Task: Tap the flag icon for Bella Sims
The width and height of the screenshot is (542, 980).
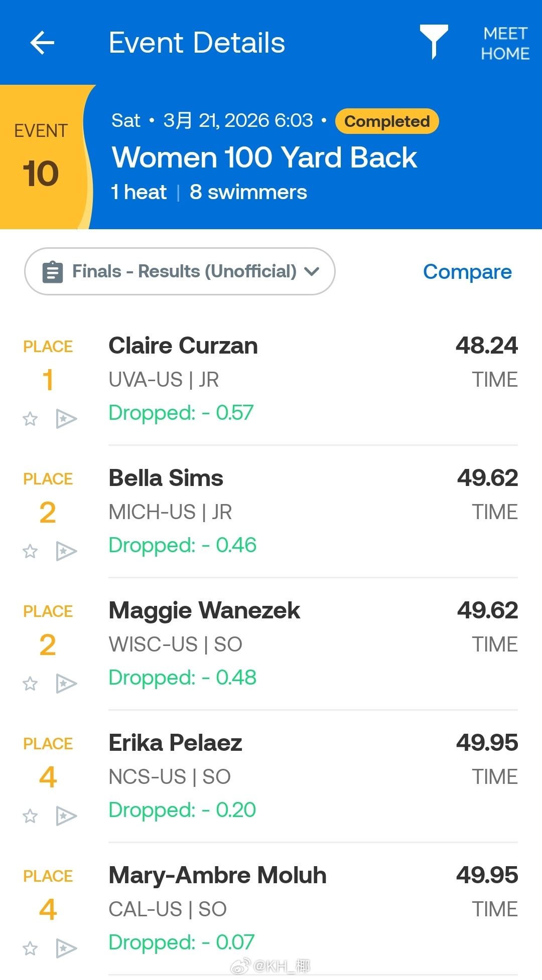Action: tap(66, 551)
